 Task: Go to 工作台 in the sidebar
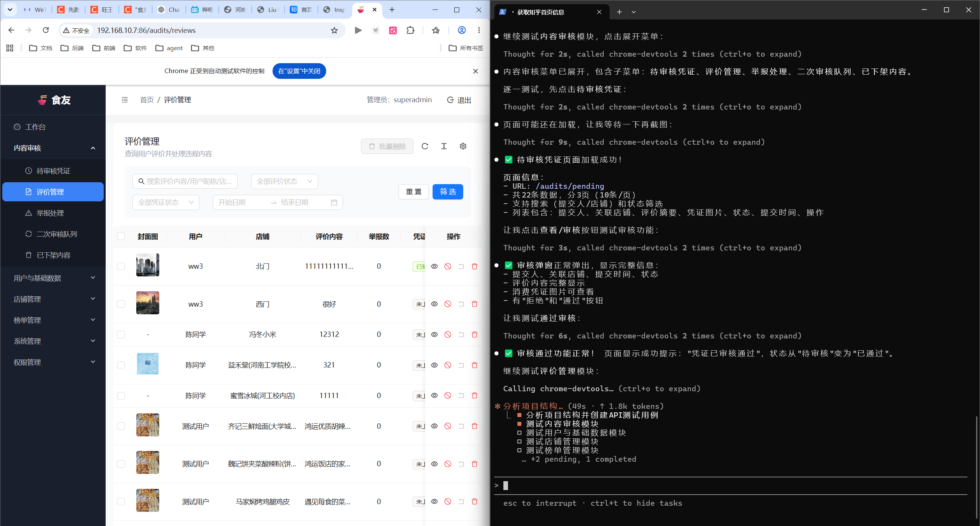pyautogui.click(x=53, y=127)
